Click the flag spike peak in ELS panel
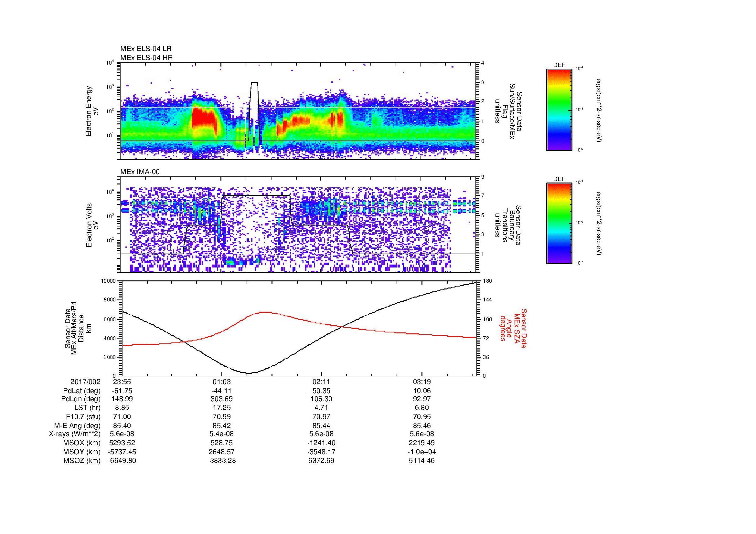 (254, 83)
